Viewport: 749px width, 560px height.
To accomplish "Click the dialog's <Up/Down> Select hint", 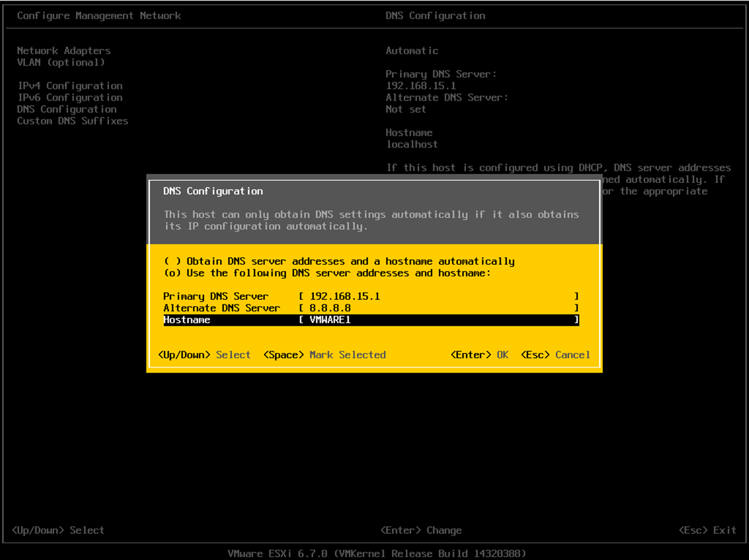I will [204, 355].
